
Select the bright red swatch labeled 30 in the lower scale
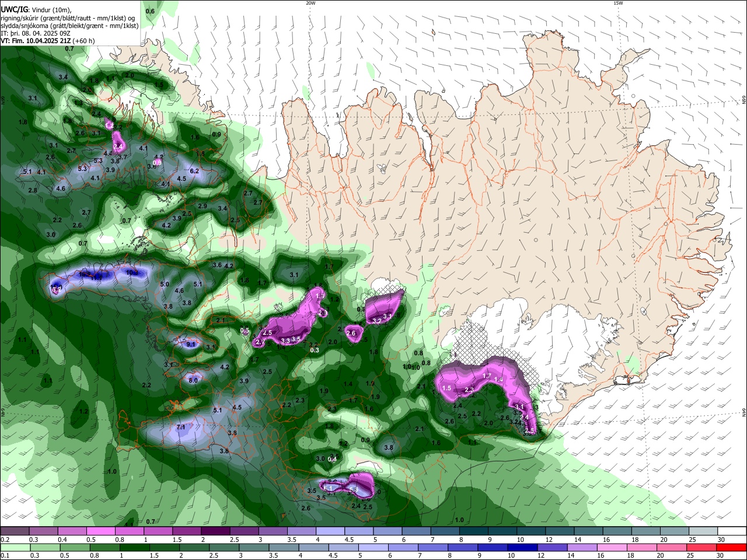pos(732,547)
